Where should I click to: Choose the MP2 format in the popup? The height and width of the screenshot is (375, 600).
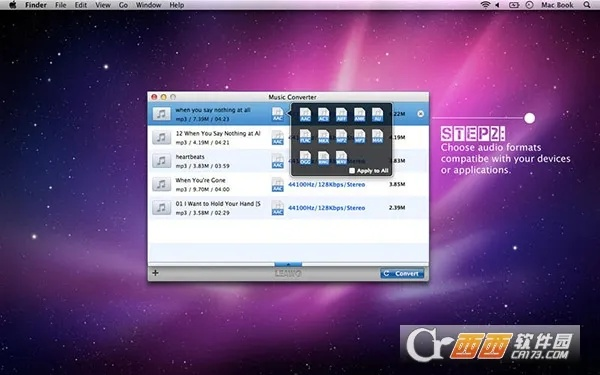point(341,136)
